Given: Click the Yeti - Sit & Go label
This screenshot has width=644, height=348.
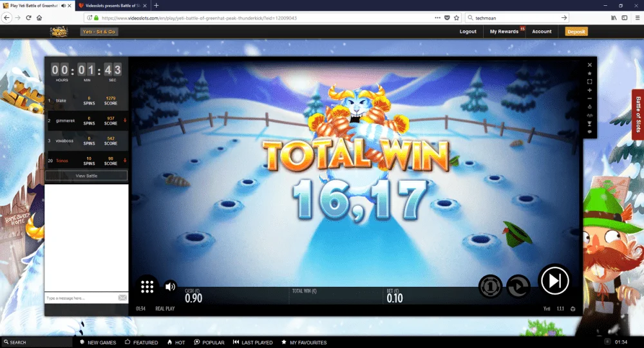Looking at the screenshot, I should point(99,32).
